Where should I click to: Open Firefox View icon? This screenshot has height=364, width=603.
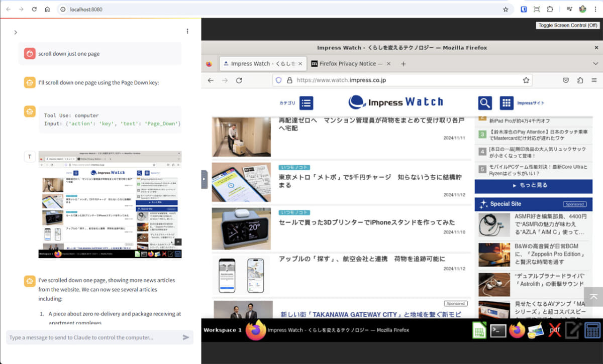coord(209,64)
